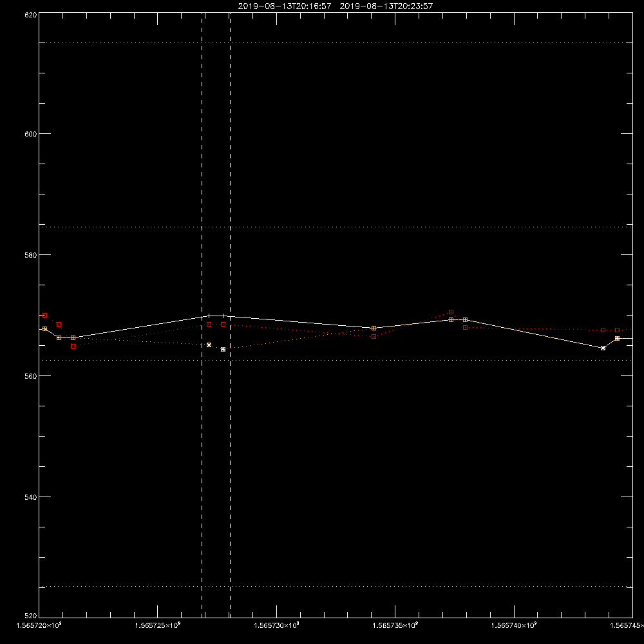644x644 pixels.
Task: Click the x-axis label 1.565740×10⁹
Action: pos(514,625)
